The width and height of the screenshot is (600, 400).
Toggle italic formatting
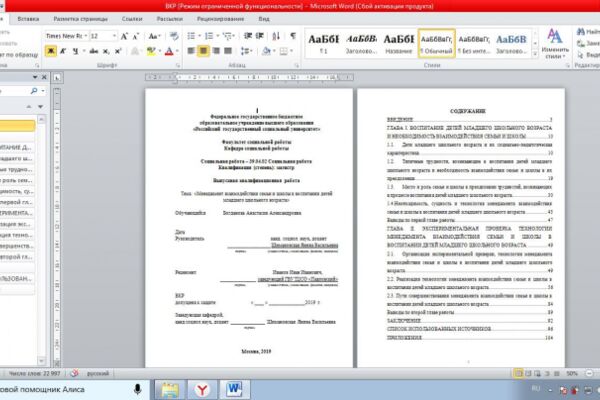point(63,51)
